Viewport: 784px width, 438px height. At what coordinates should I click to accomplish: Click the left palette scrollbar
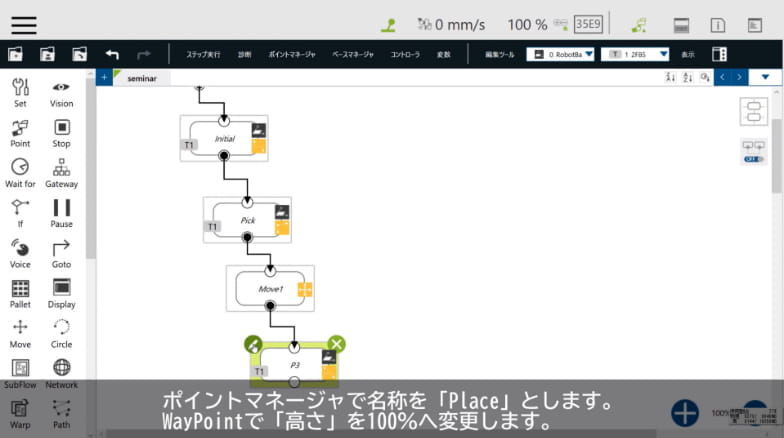[x=90, y=168]
